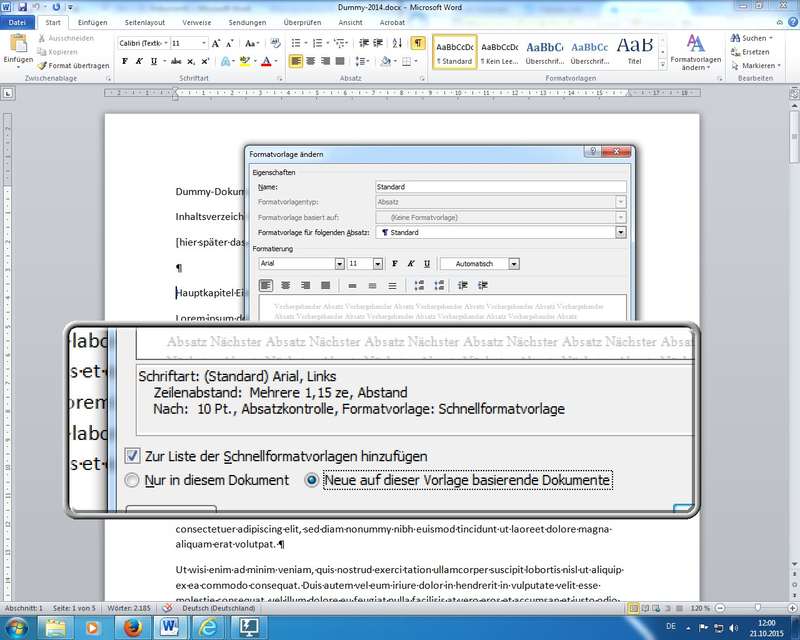The image size is (800, 640).
Task: Switch to the Seitenlayout tab
Action: 145,22
